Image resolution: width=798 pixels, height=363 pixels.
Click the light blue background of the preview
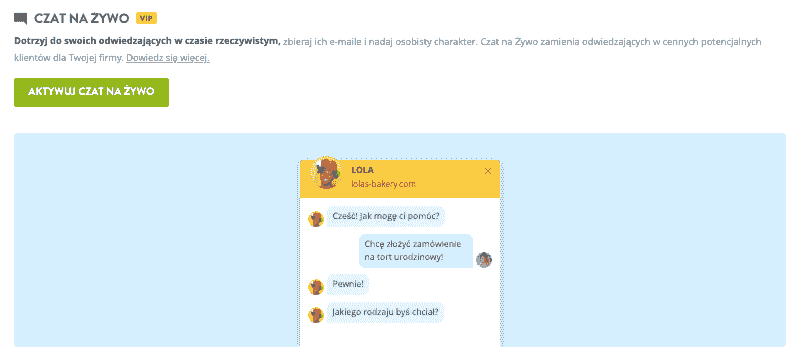pos(153,239)
